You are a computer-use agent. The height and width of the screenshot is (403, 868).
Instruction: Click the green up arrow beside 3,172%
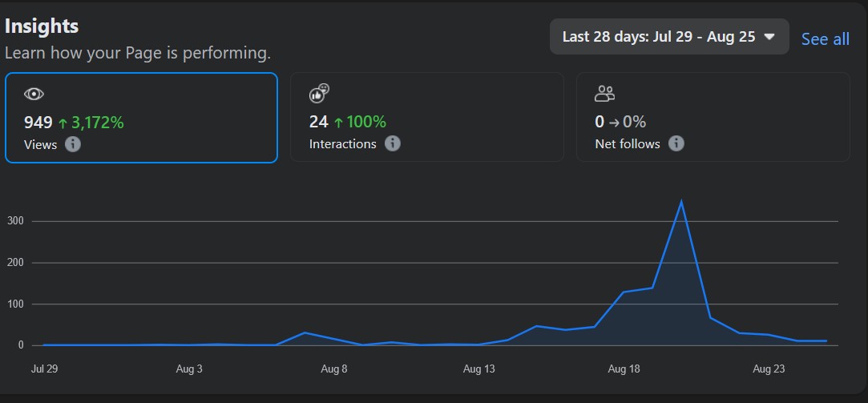[x=63, y=123]
